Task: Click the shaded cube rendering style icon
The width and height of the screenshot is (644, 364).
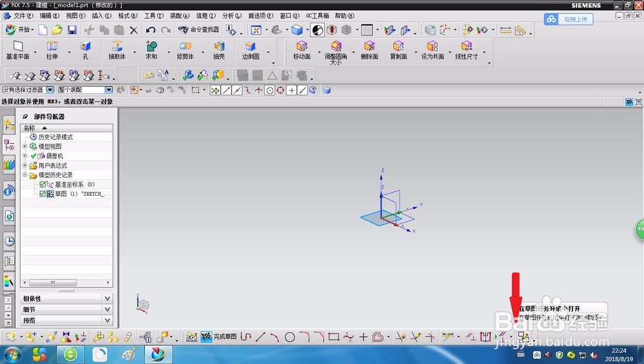Action: [297, 30]
